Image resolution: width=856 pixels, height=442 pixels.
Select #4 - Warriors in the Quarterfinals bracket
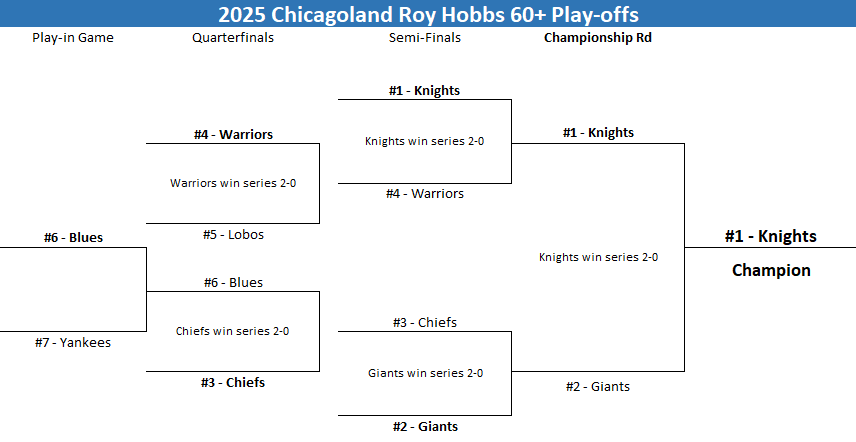[x=233, y=134]
